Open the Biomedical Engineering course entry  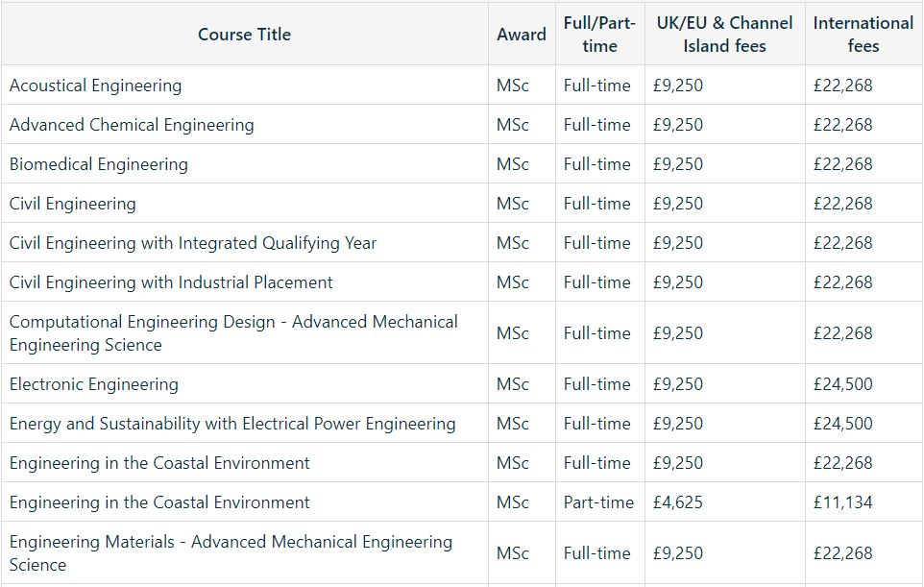pyautogui.click(x=98, y=164)
